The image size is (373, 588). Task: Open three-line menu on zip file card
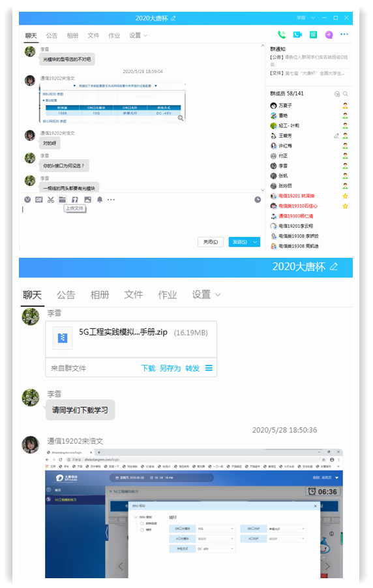(x=209, y=368)
